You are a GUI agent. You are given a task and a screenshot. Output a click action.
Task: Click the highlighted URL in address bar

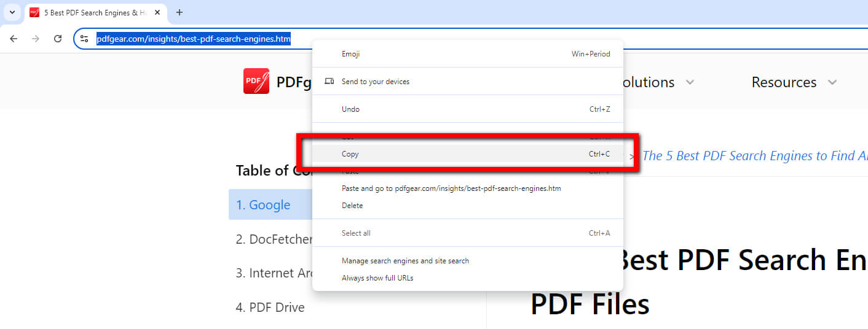click(193, 39)
